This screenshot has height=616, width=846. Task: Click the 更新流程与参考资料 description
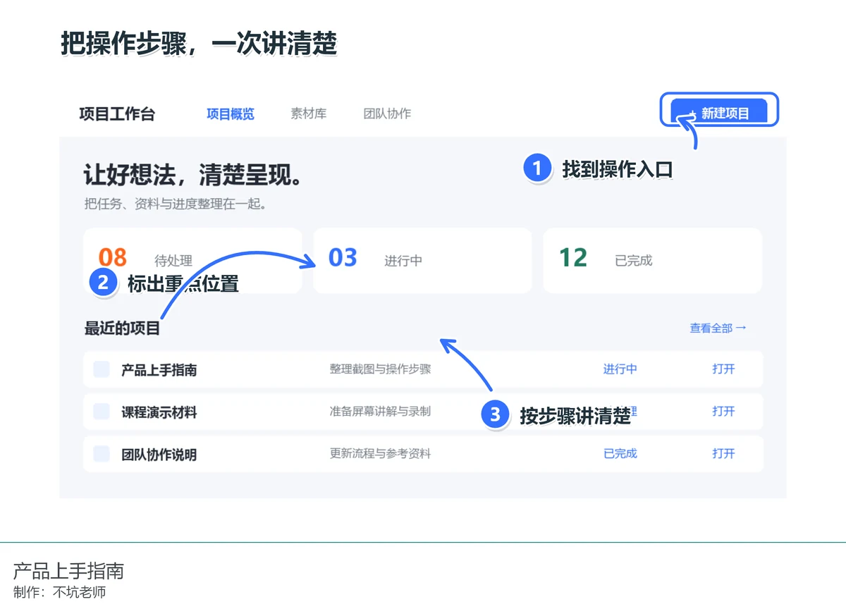(380, 453)
